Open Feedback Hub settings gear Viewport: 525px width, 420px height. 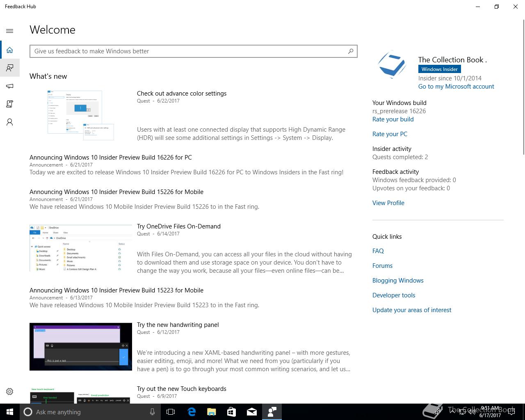[x=10, y=392]
